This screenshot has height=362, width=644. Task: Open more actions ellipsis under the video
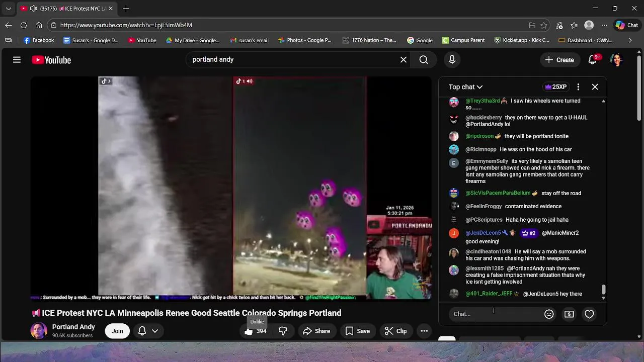pyautogui.click(x=424, y=331)
